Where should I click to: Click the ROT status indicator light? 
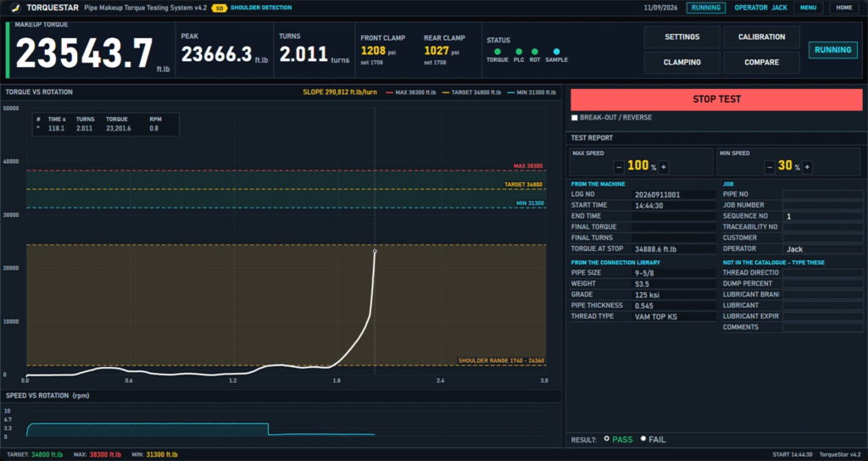pos(535,52)
